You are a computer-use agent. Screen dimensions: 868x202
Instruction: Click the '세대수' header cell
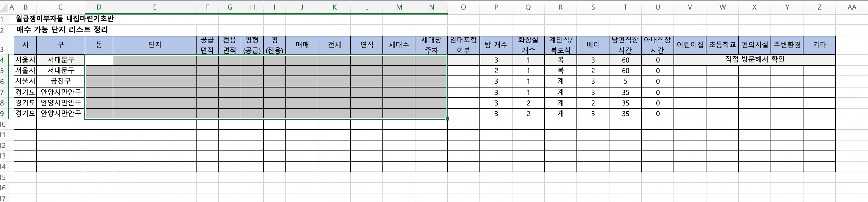pos(399,45)
